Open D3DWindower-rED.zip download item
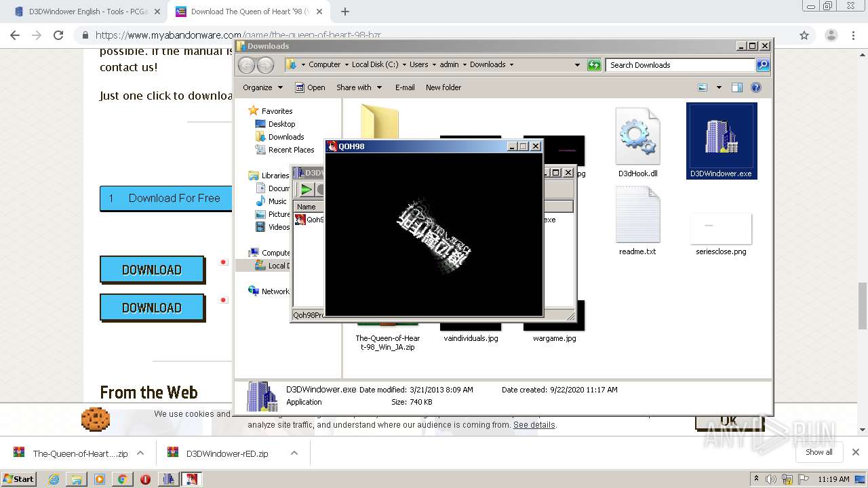Screen dimensions: 868x488 click(218, 453)
